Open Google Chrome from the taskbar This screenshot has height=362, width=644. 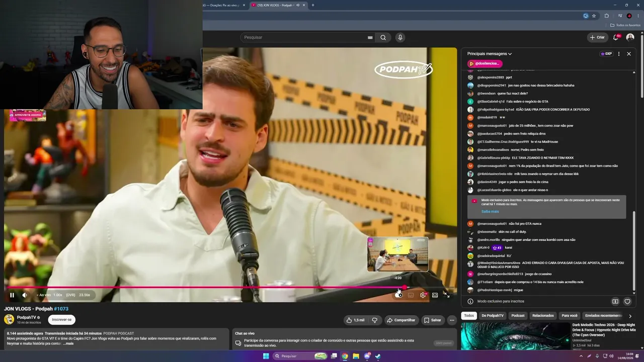click(x=345, y=356)
